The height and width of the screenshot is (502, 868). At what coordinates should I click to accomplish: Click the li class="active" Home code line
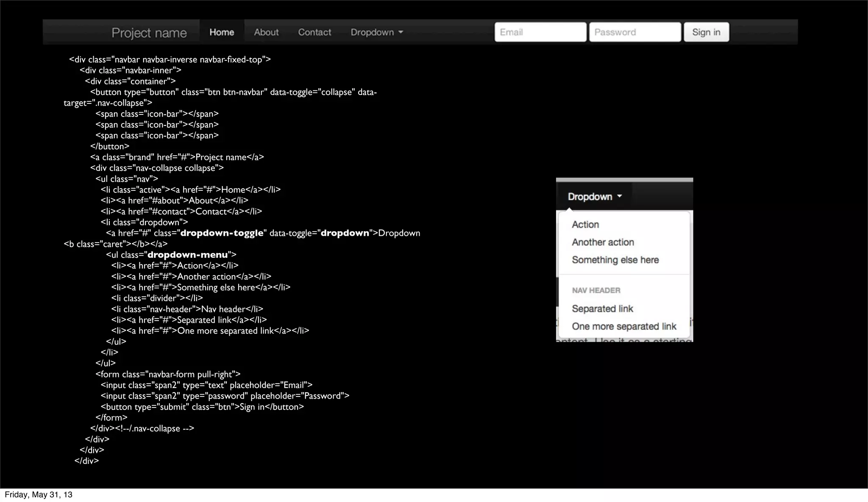click(x=191, y=190)
